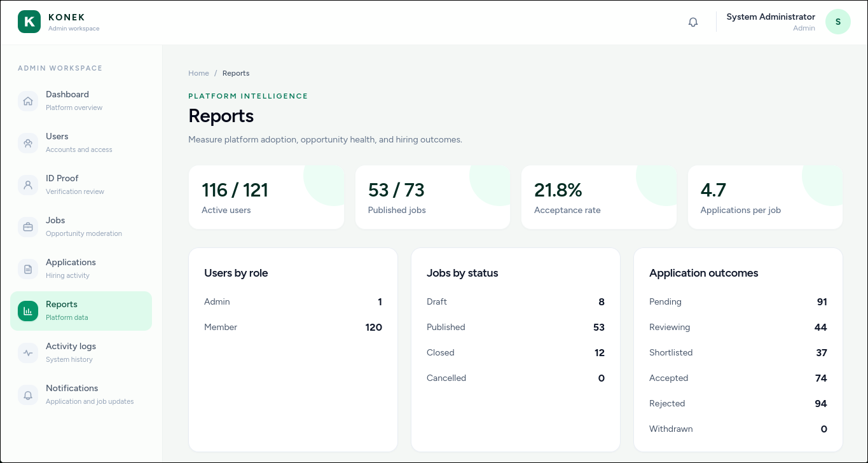Click the Opportunity moderation subtitle

(x=84, y=233)
